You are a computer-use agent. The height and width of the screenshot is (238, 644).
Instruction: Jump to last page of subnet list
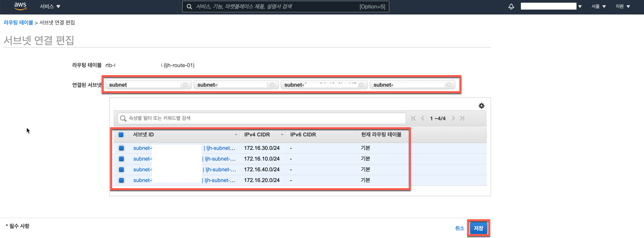point(462,118)
